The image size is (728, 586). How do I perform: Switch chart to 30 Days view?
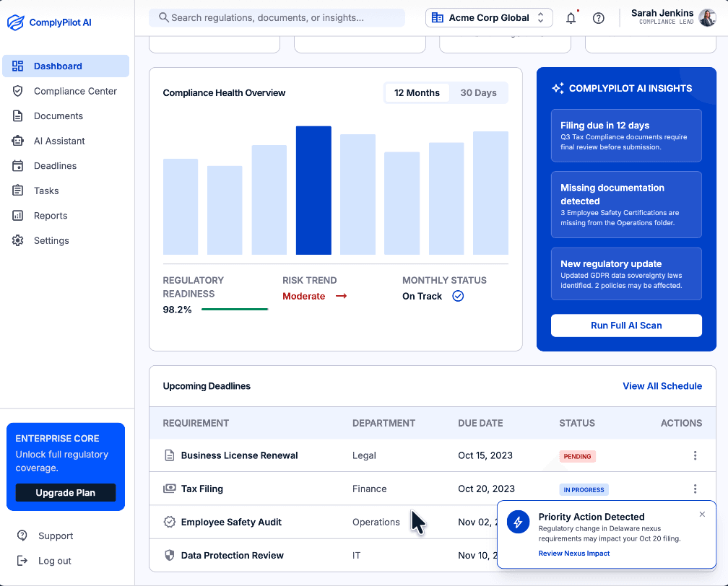click(478, 93)
